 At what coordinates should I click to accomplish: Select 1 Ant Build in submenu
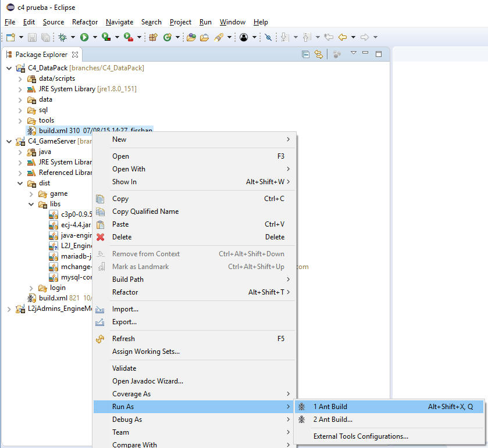click(389, 407)
